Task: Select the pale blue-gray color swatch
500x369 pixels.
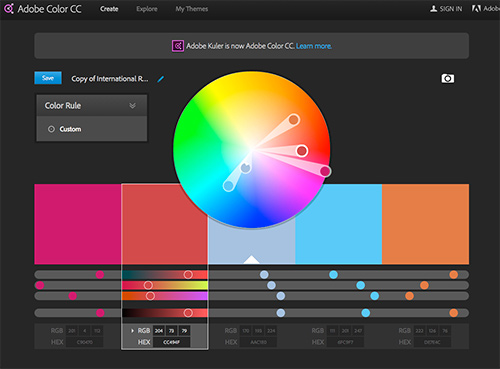Action: point(252,245)
